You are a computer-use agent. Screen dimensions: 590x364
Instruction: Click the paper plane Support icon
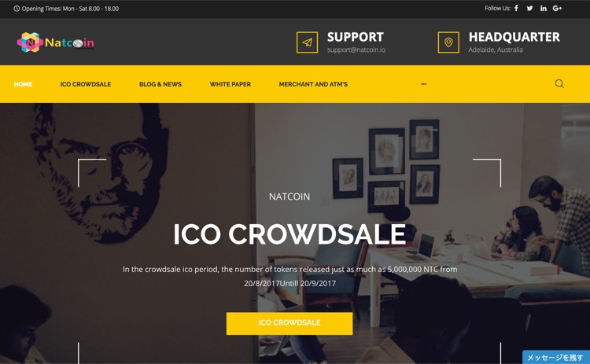pyautogui.click(x=307, y=42)
